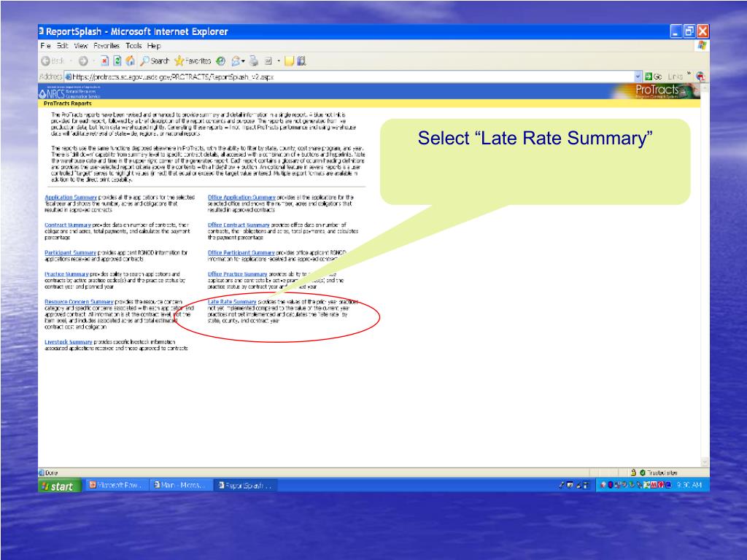Open the Application Summary report link
This screenshot has height=560, width=747.
71,197
